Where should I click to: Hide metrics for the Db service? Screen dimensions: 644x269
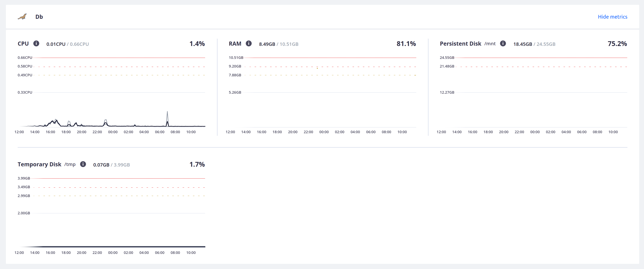[612, 17]
